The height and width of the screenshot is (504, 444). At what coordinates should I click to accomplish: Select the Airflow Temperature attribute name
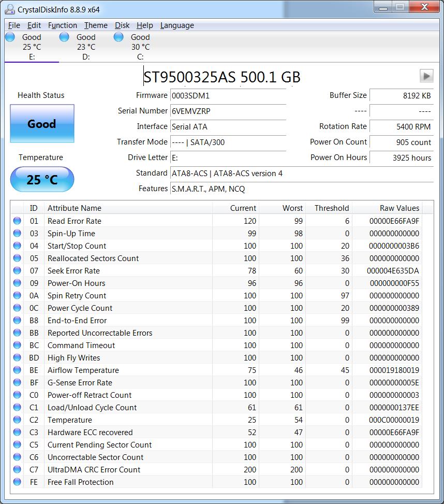pos(83,370)
